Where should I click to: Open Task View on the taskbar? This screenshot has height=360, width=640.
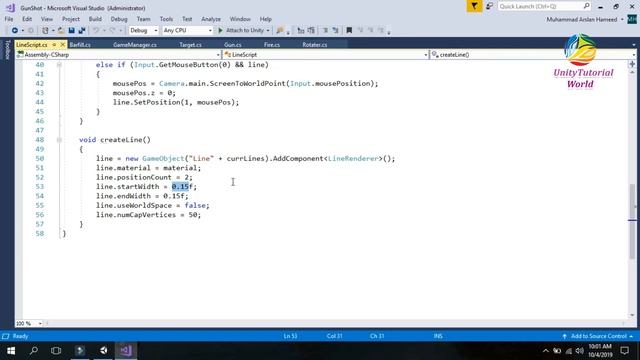pyautogui.click(x=56, y=351)
